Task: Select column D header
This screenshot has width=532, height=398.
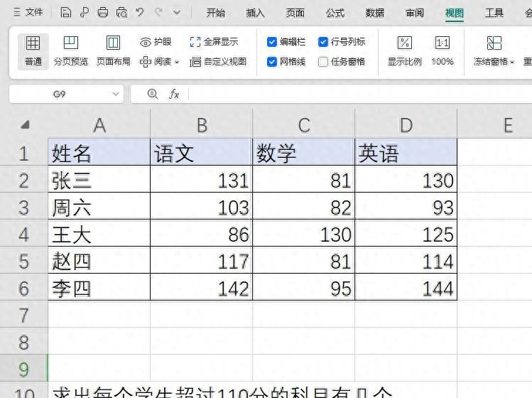Action: click(x=406, y=125)
